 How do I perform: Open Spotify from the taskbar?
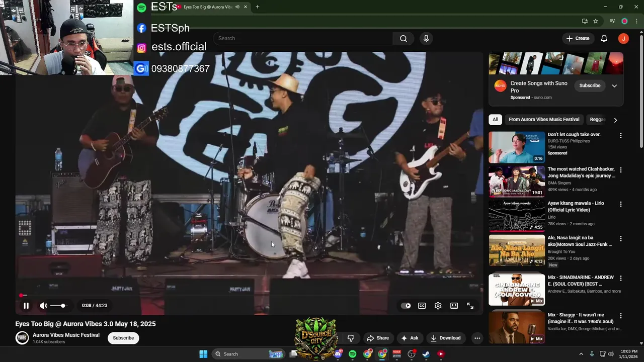click(x=352, y=354)
